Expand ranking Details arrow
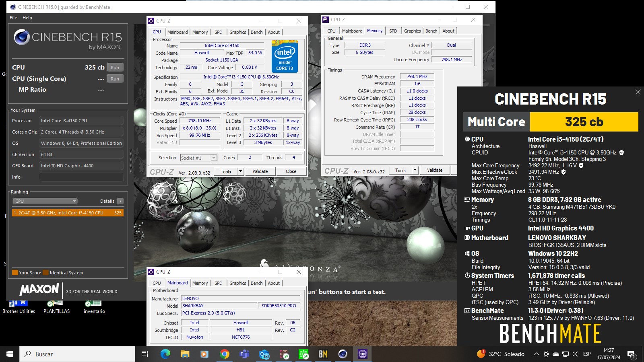644x362 pixels. tap(120, 201)
